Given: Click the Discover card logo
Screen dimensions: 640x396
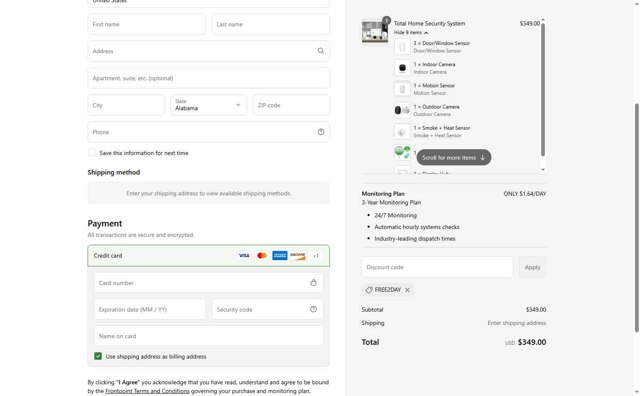Looking at the screenshot, I should (298, 256).
